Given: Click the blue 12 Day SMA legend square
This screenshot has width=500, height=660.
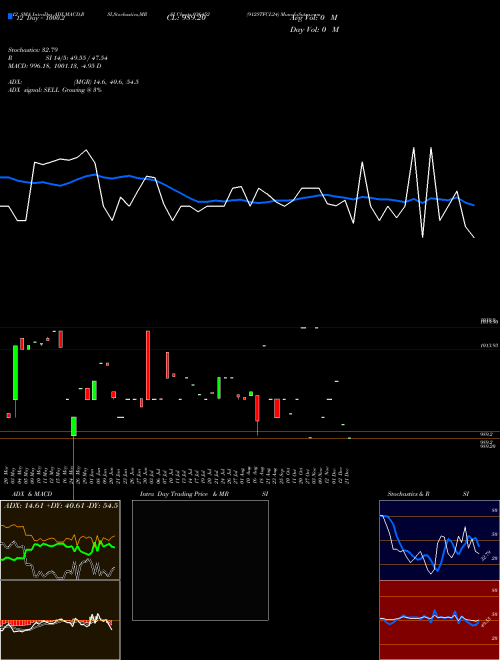Looking at the screenshot, I should click(x=10, y=16).
